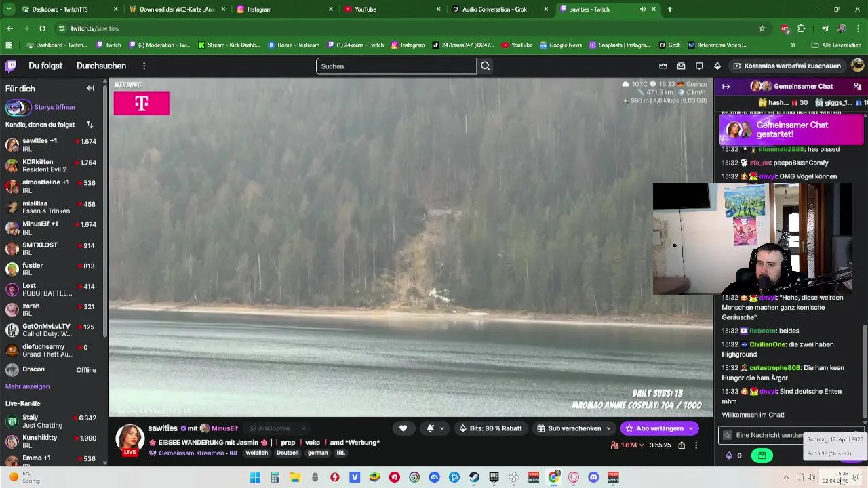Open SMTXLOST channel in sidebar
Screen dimensions: 868x488
click(x=53, y=248)
